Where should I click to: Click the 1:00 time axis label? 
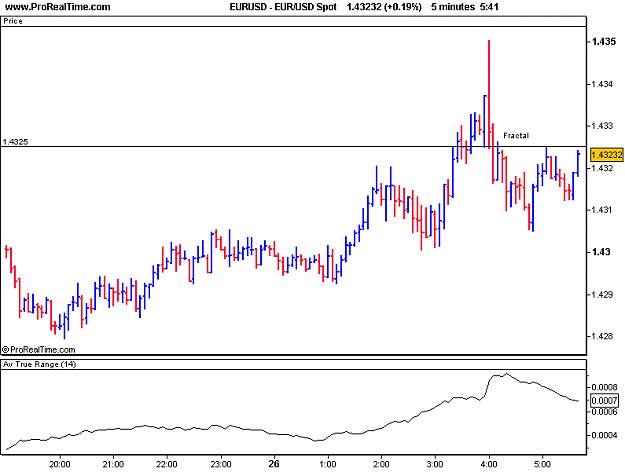[328, 464]
